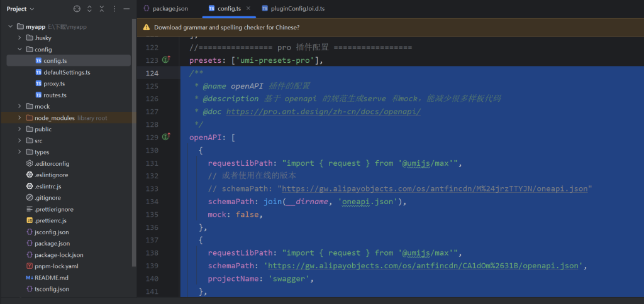The height and width of the screenshot is (304, 644).
Task: Expand the .husky folder
Action: (x=19, y=38)
